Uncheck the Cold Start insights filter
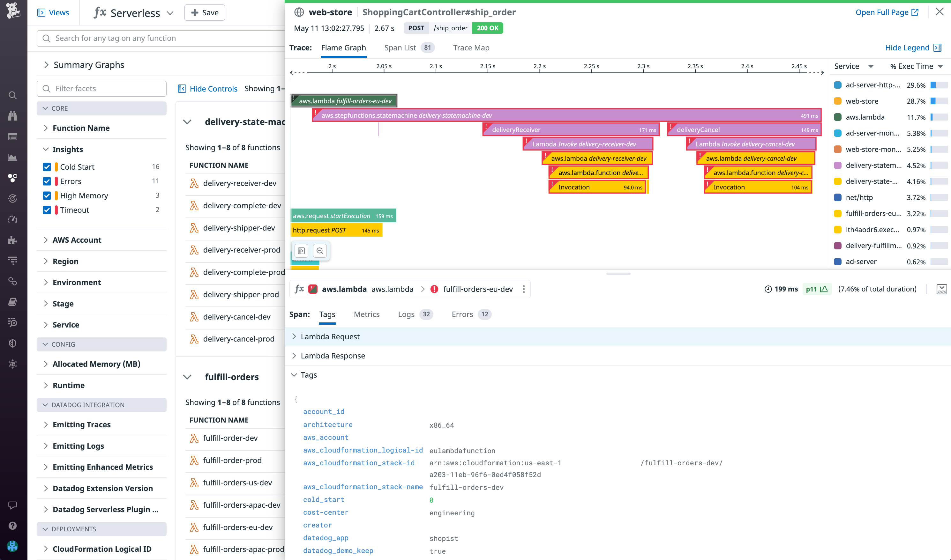Image resolution: width=951 pixels, height=560 pixels. coord(47,166)
